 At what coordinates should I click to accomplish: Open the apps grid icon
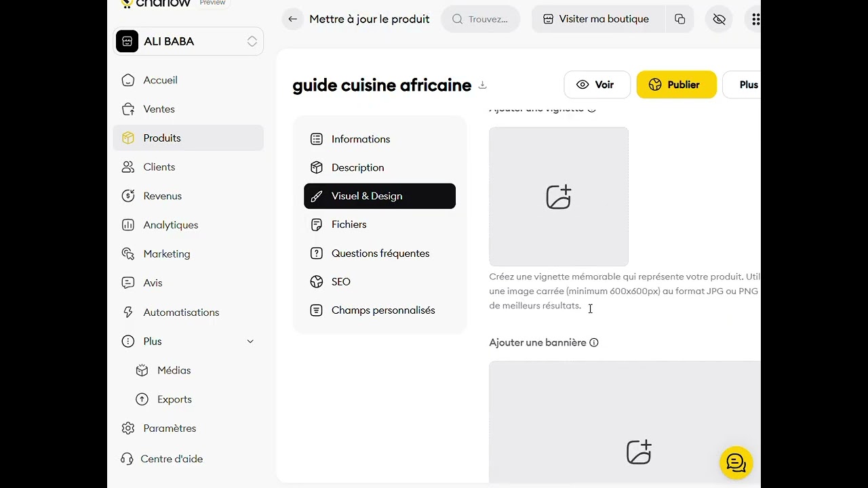pyautogui.click(x=755, y=19)
